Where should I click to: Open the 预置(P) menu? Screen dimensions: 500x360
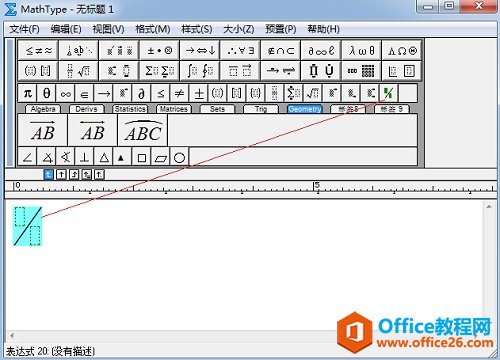tap(280, 29)
